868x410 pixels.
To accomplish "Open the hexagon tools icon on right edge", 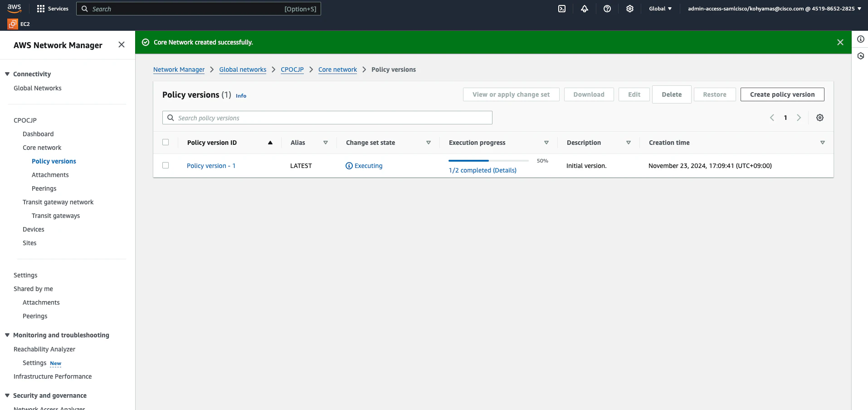I will [x=860, y=56].
